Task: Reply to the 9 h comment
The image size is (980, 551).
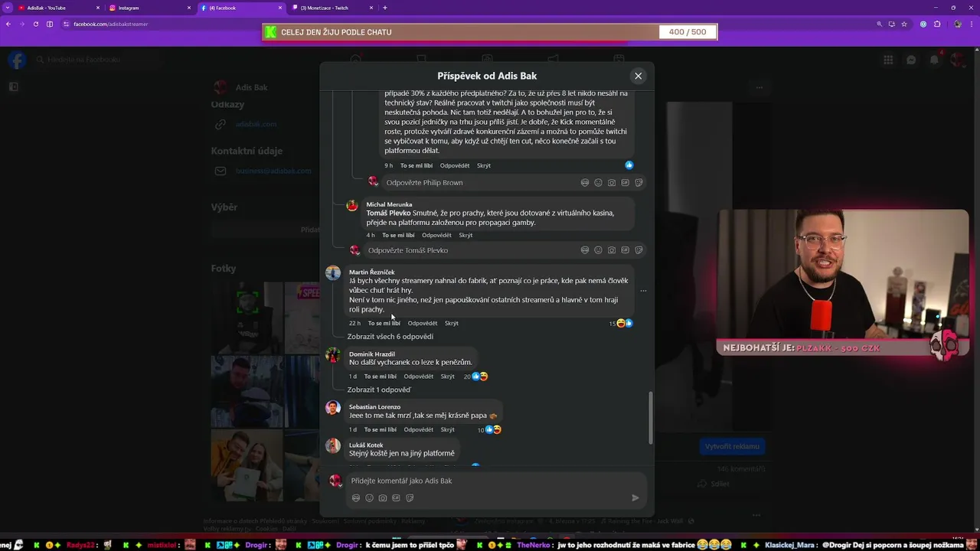Action: point(455,165)
